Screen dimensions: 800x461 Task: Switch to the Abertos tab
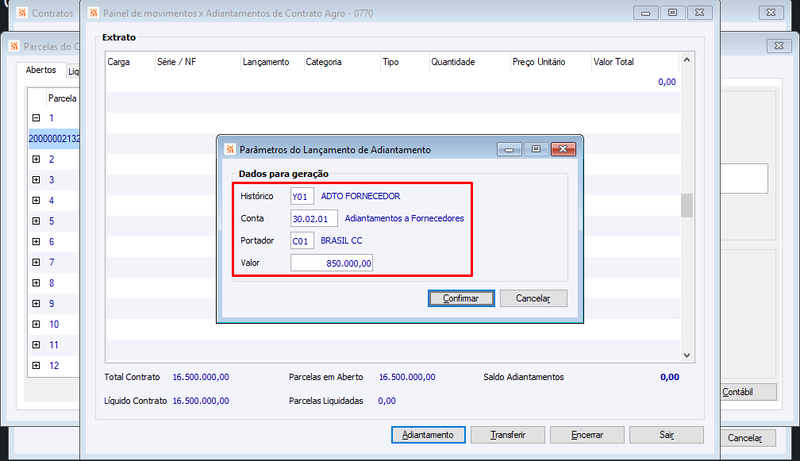41,70
